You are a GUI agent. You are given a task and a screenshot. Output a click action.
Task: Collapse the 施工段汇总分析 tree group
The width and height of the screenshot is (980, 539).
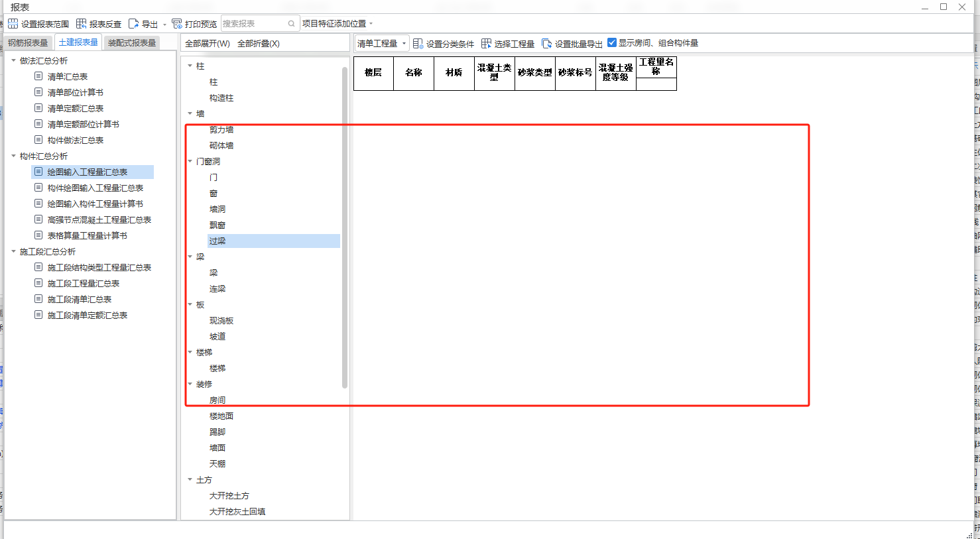[13, 251]
